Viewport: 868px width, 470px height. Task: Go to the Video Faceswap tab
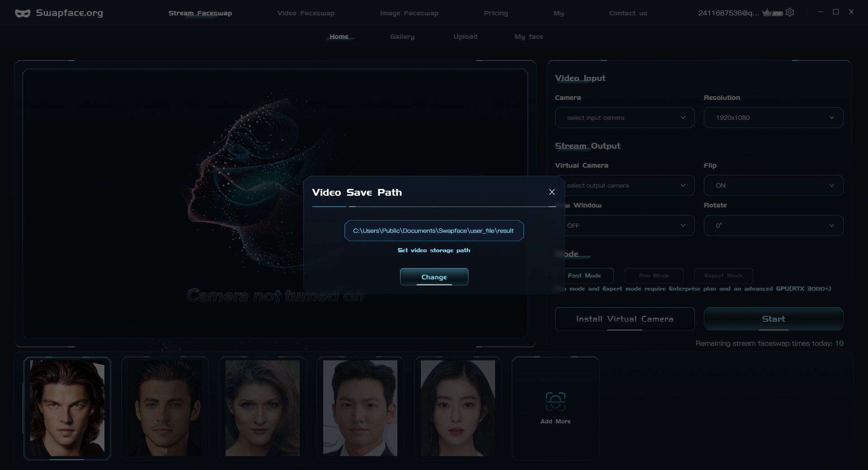[x=306, y=13]
